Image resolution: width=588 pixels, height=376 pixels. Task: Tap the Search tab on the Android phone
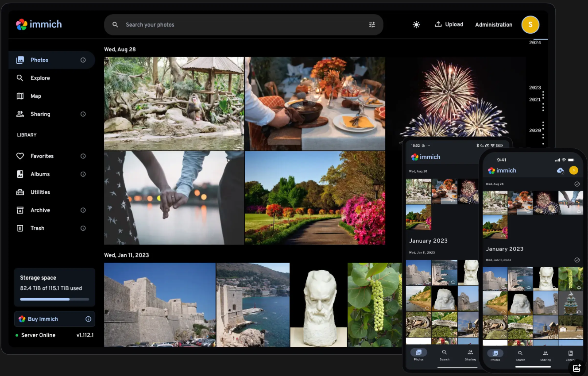(445, 355)
